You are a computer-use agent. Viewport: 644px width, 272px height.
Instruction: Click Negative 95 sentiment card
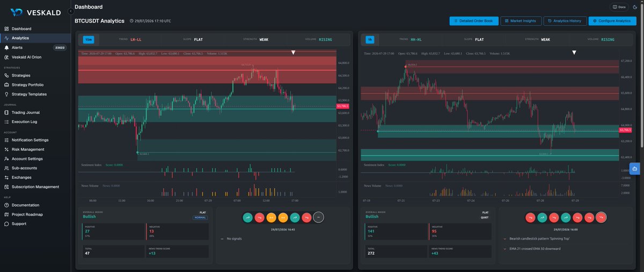460,232
